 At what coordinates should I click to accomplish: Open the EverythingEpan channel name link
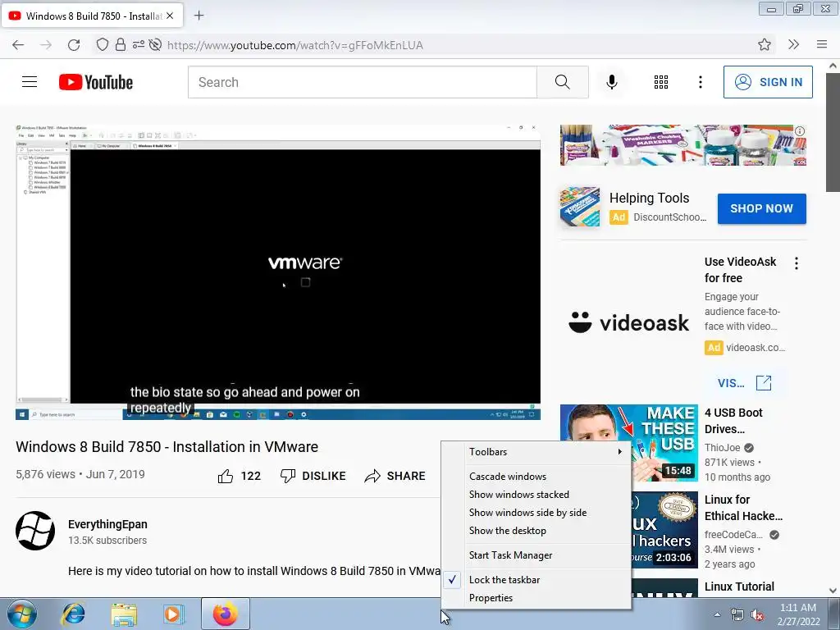click(107, 524)
